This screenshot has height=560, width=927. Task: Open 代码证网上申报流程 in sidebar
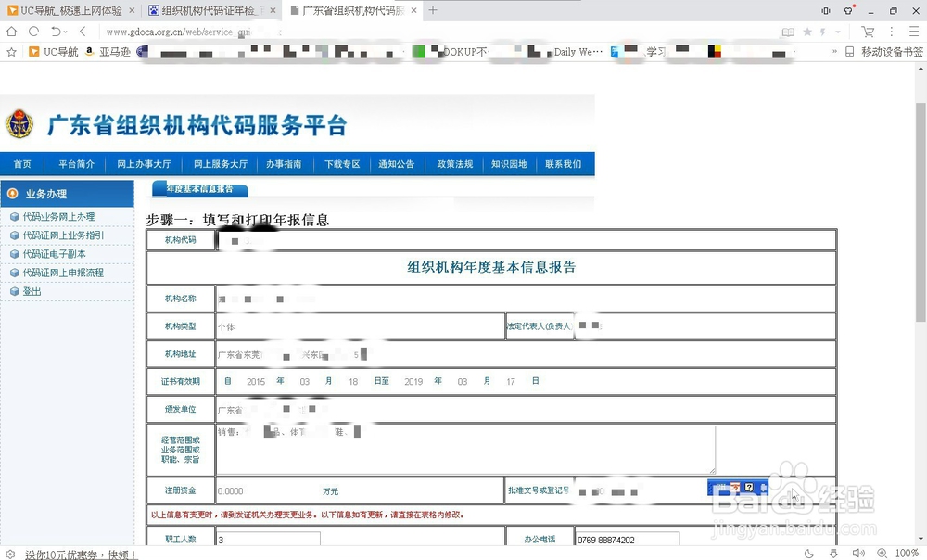[x=63, y=274]
